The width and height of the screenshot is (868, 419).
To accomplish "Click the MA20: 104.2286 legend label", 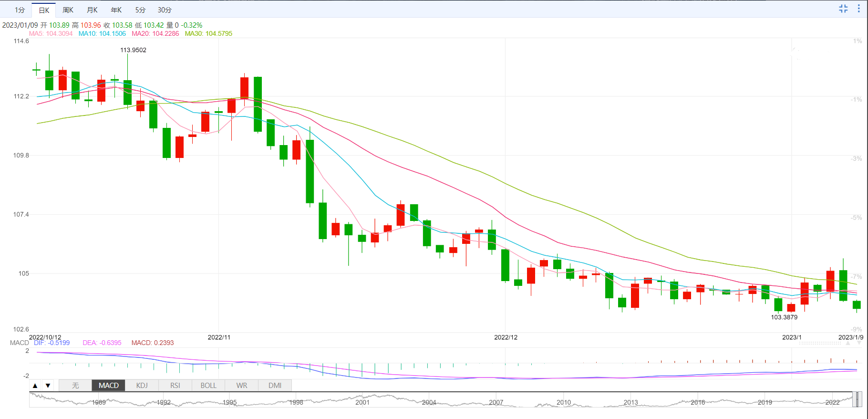I will 155,33.
